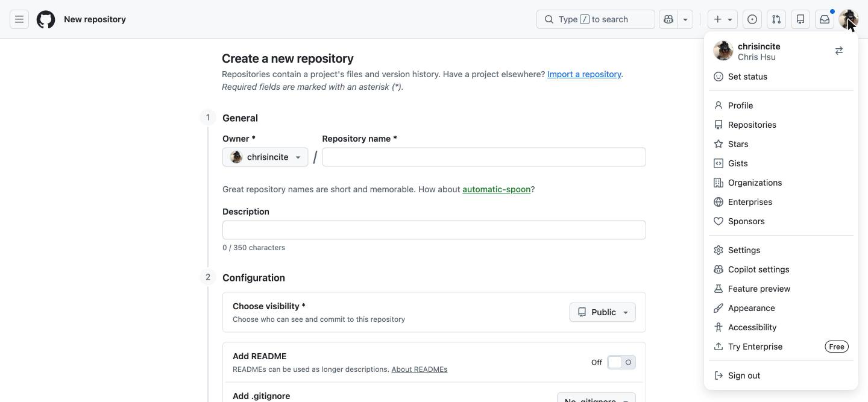Focus the Repository name input field

point(484,157)
